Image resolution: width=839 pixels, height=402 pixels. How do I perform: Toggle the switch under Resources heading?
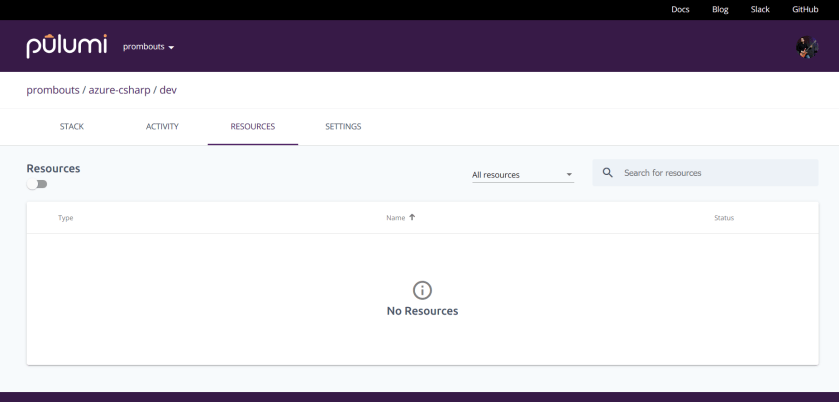tap(37, 184)
